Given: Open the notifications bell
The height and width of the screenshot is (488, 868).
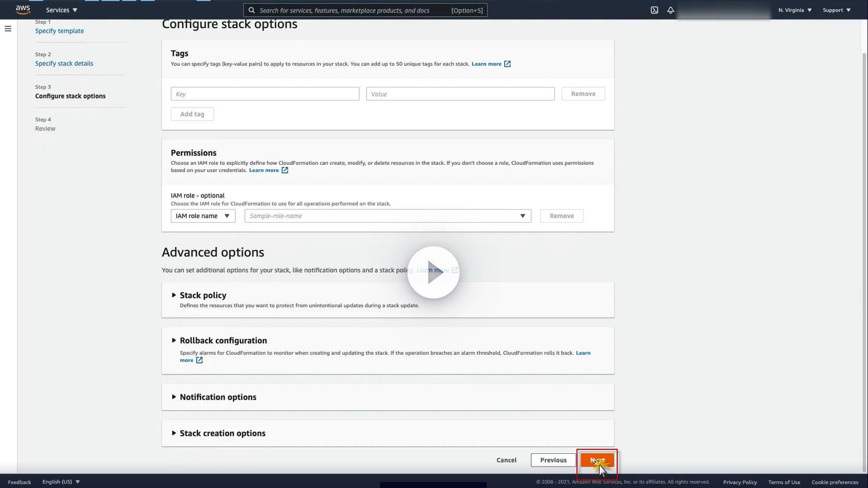Looking at the screenshot, I should click(670, 10).
